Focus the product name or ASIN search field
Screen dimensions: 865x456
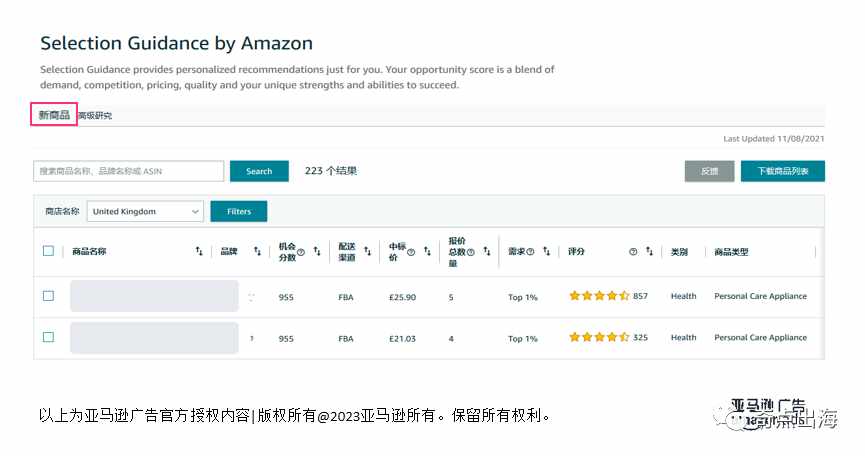pyautogui.click(x=129, y=171)
